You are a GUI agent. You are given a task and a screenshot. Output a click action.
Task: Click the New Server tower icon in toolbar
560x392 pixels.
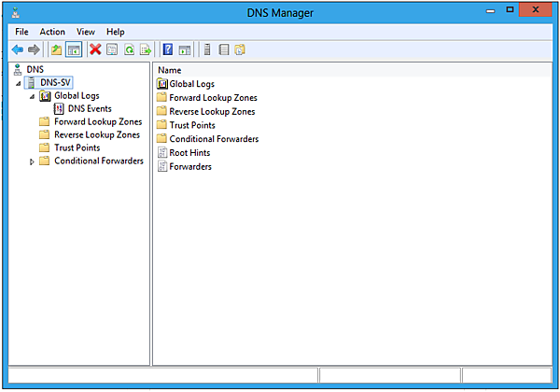(x=207, y=49)
